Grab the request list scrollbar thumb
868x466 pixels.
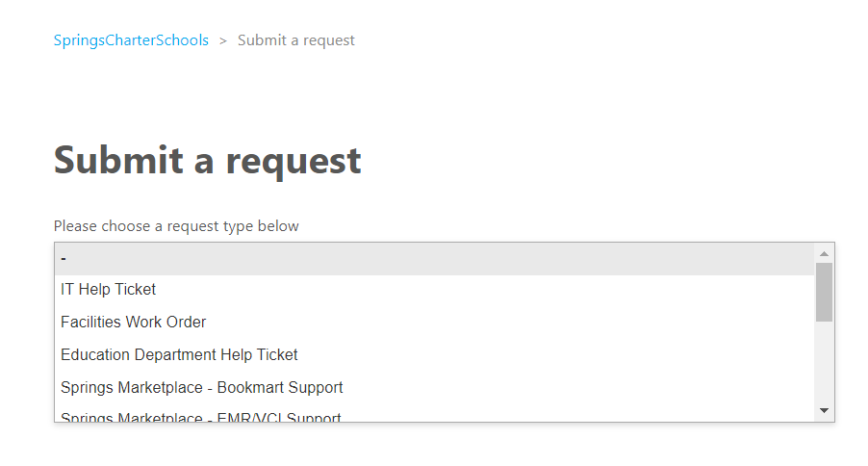tap(824, 291)
